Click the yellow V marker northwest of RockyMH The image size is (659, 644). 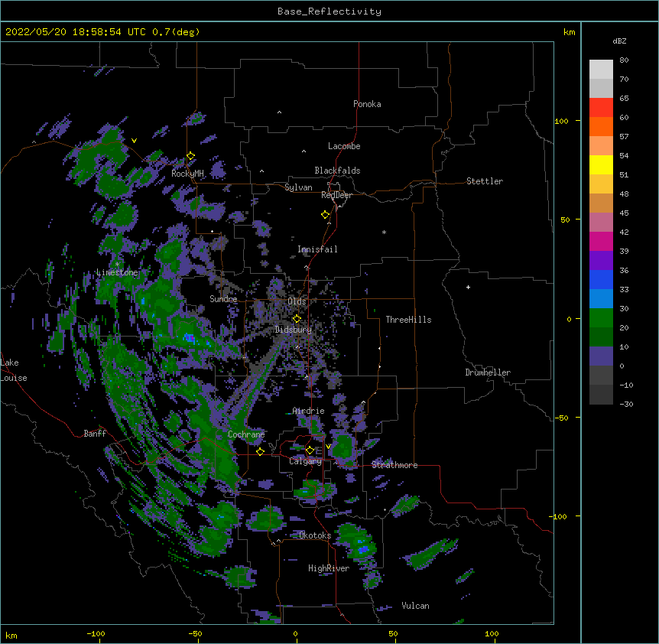tap(134, 141)
